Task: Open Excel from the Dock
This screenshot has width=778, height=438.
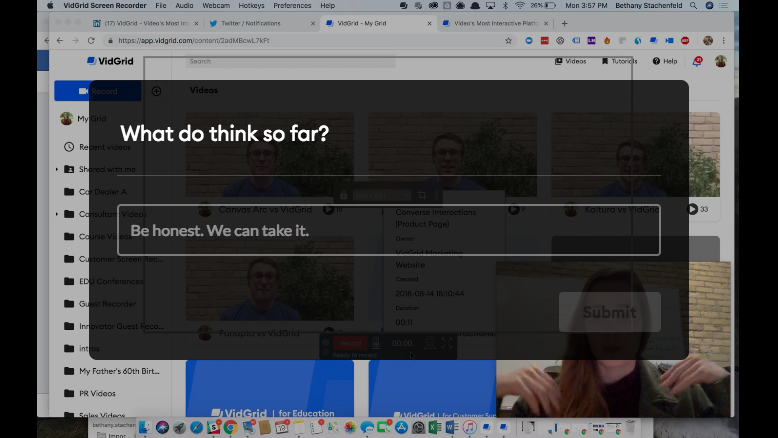Action: 435,427
